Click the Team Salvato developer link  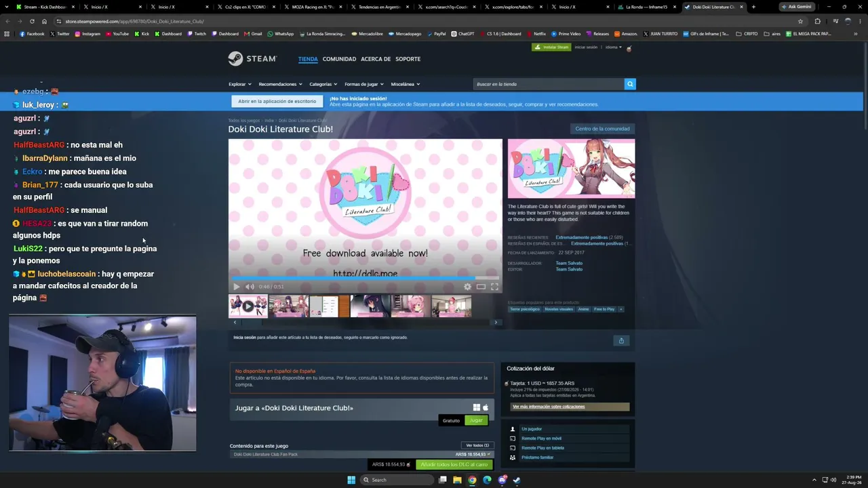(x=569, y=263)
